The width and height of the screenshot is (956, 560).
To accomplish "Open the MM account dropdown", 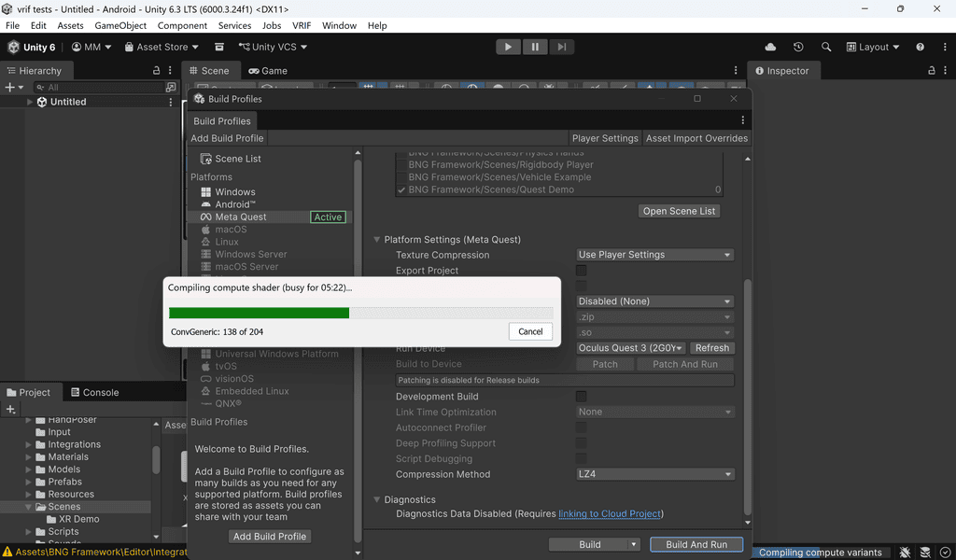I will (91, 47).
